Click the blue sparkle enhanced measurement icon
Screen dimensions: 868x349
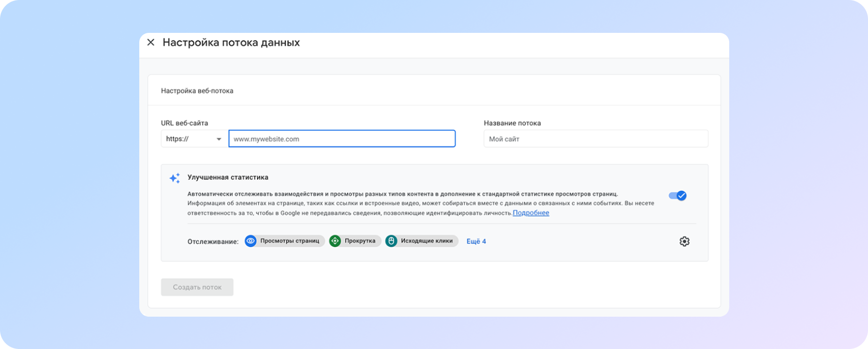(x=175, y=178)
